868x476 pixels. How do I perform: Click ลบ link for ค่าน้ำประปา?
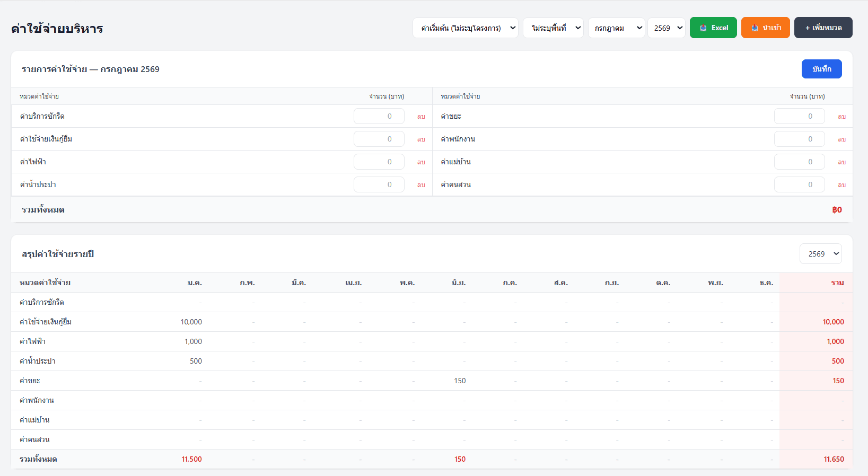(421, 185)
